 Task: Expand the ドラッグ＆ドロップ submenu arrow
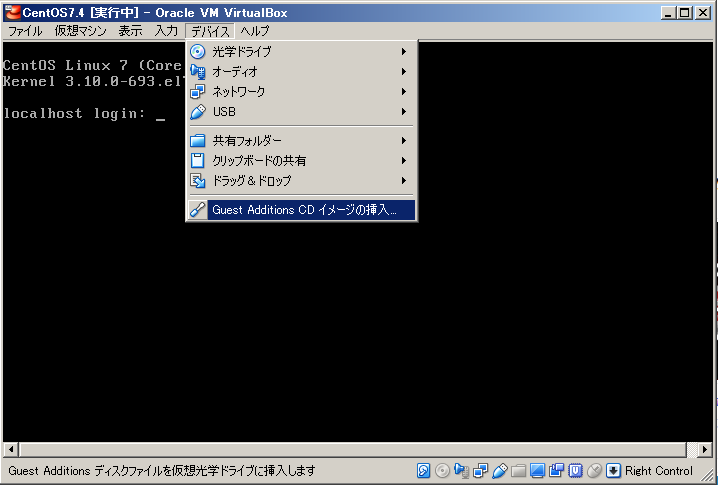click(x=404, y=180)
